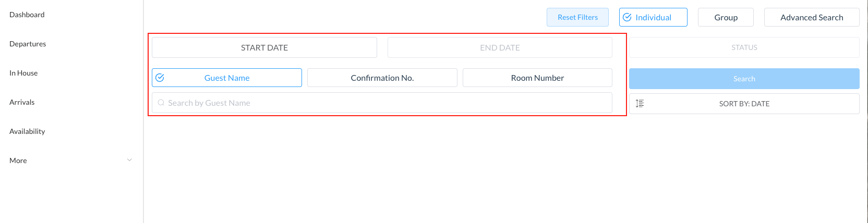Viewport: 868px width, 223px height.
Task: Open the START DATE picker
Action: pyautogui.click(x=264, y=47)
